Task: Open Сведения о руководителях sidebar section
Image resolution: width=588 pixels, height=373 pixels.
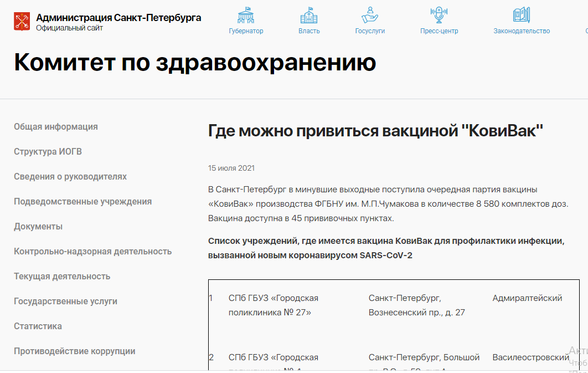Action: (x=70, y=177)
